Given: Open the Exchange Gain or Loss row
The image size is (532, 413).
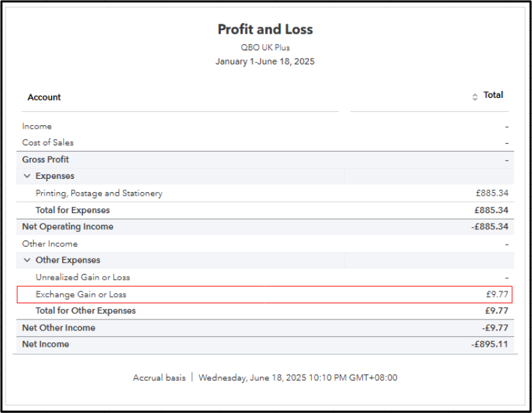Looking at the screenshot, I should point(81,294).
